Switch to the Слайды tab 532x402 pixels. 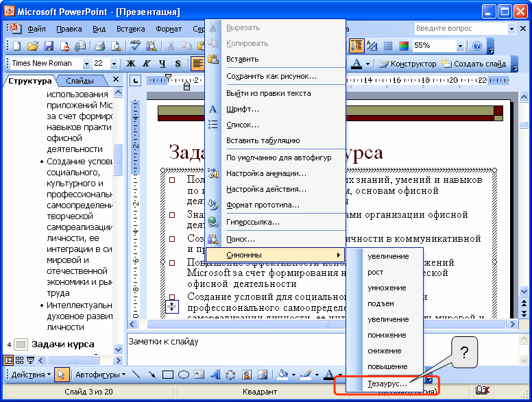tap(80, 81)
